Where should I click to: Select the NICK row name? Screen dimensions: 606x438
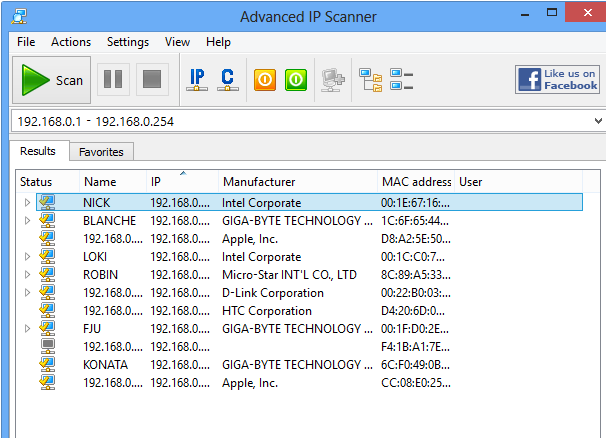coord(97,203)
